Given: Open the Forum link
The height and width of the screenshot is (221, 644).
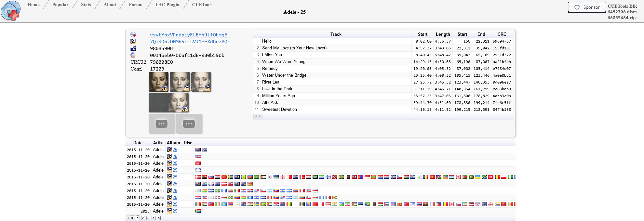Looking at the screenshot, I should coord(136,5).
